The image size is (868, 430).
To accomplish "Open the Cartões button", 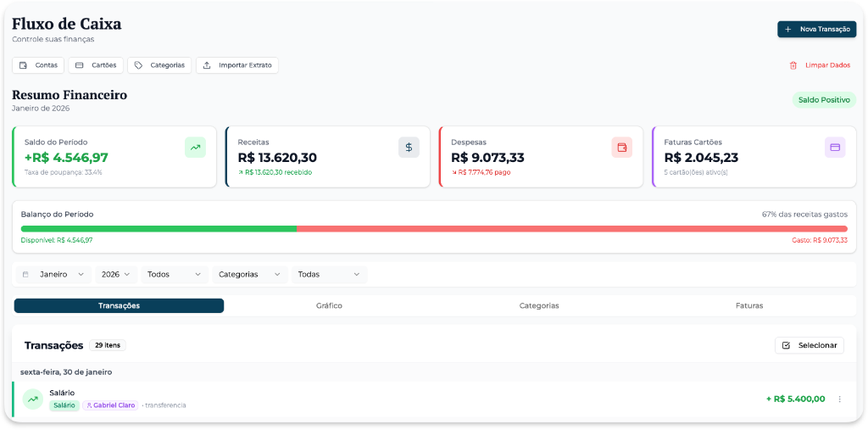I will [96, 65].
